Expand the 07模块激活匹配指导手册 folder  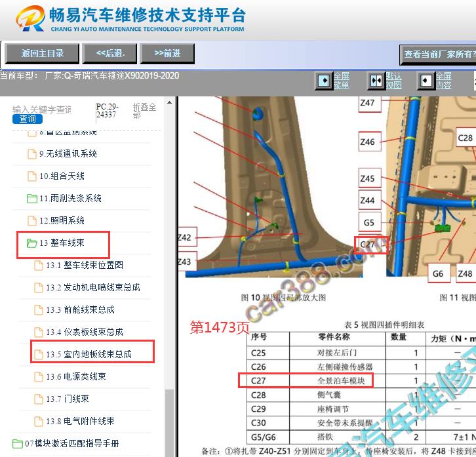coord(72,444)
